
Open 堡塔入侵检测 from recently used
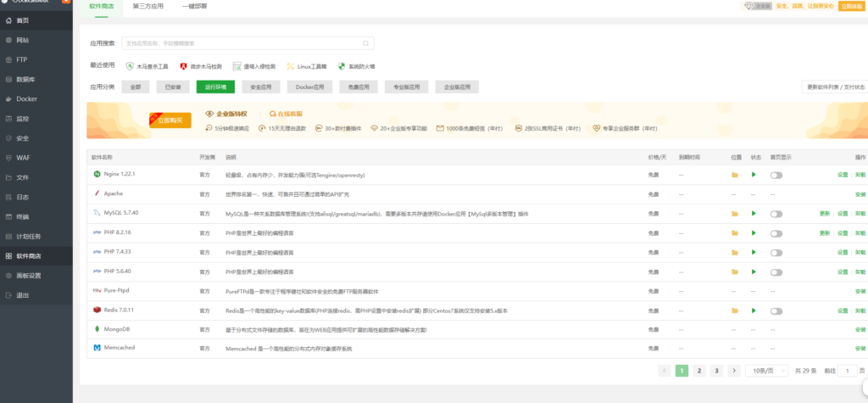click(254, 66)
